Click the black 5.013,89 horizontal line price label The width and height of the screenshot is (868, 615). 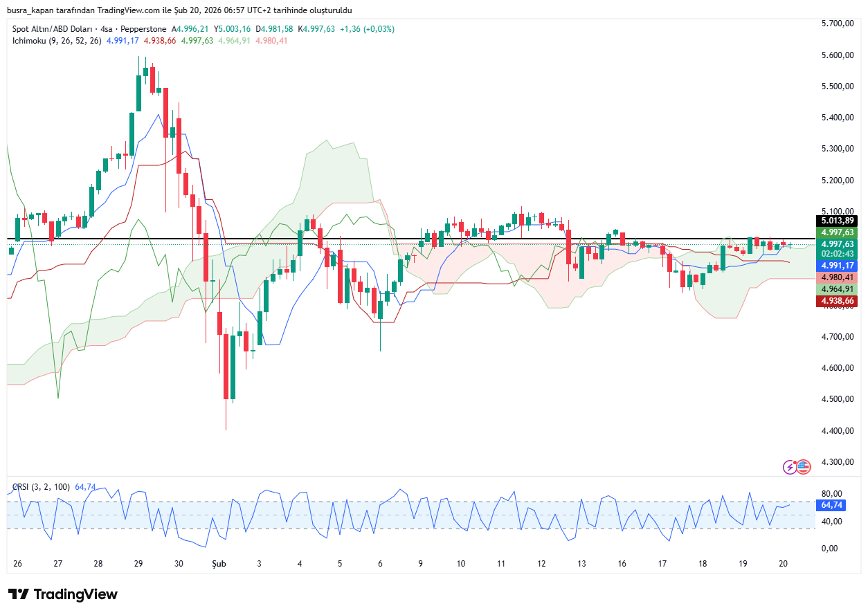point(837,221)
